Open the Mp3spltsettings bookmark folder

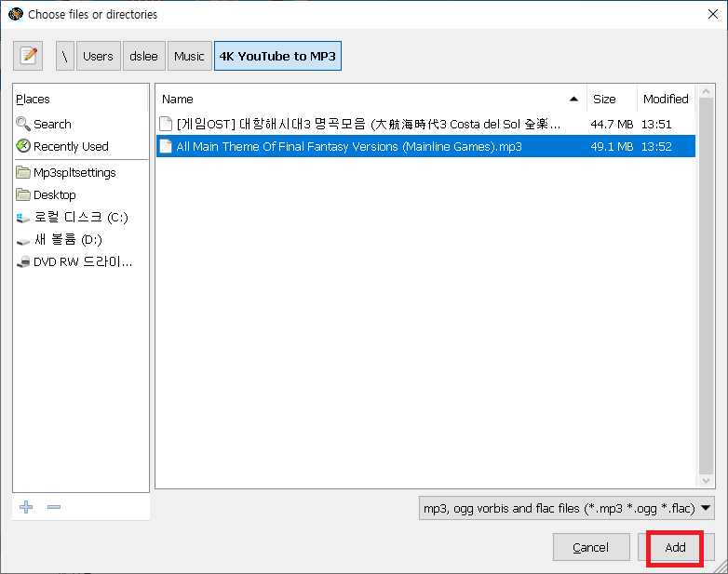tap(74, 172)
